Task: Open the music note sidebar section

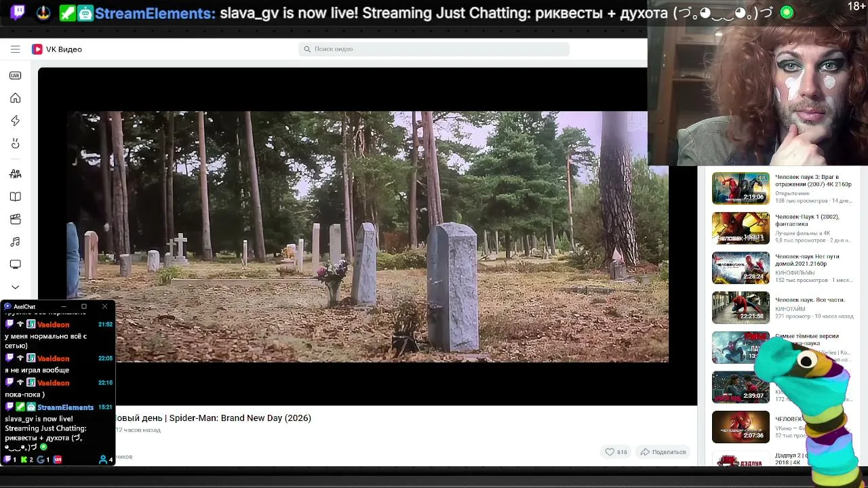Action: [x=15, y=242]
